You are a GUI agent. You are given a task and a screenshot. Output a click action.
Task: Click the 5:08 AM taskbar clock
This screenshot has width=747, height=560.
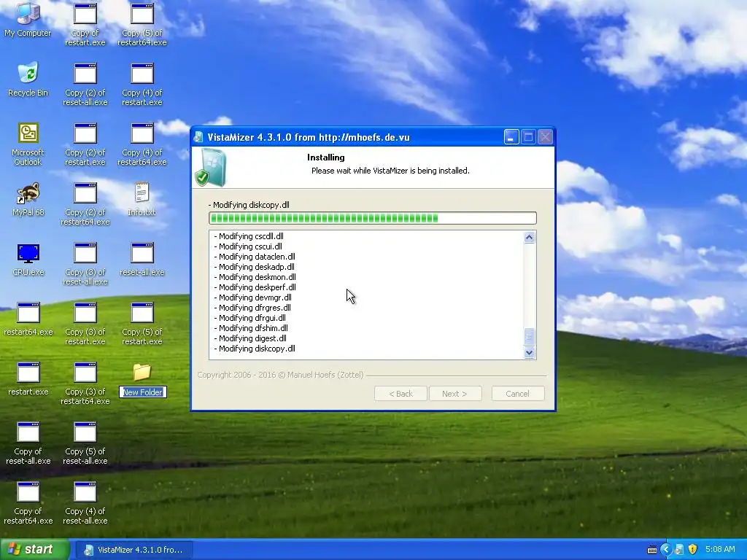click(x=720, y=549)
